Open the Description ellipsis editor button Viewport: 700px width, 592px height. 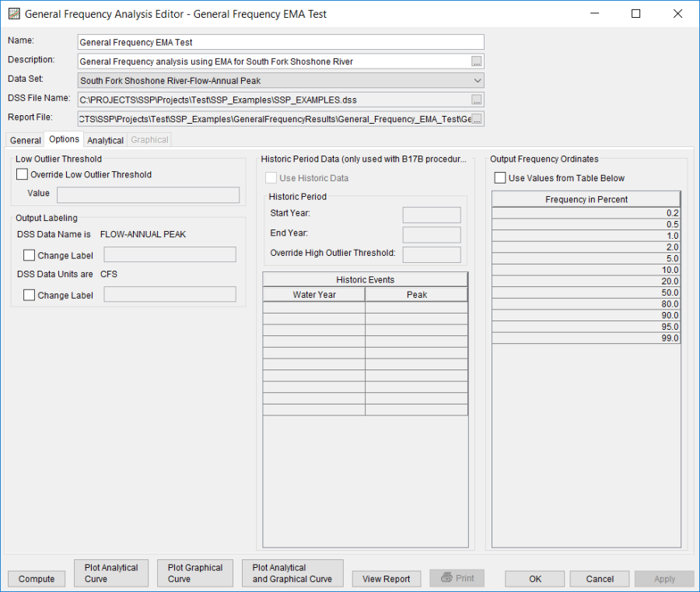477,61
